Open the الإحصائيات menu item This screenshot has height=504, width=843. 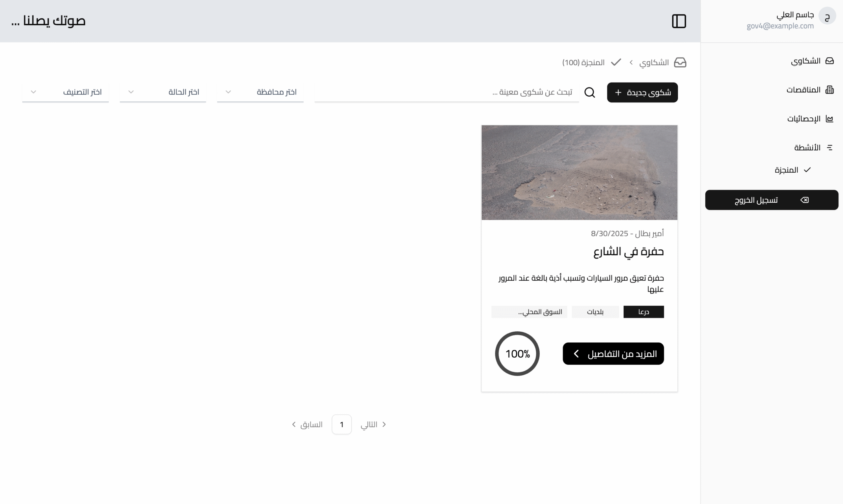tap(804, 118)
